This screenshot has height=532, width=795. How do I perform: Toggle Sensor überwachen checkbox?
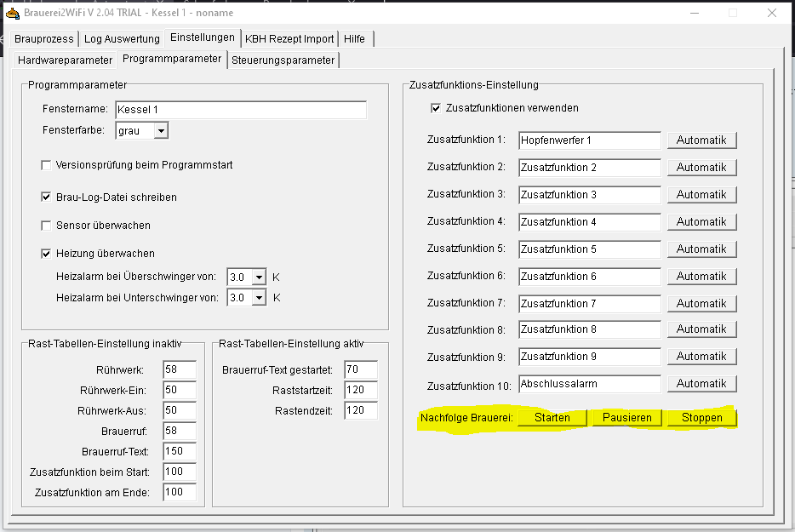(46, 226)
